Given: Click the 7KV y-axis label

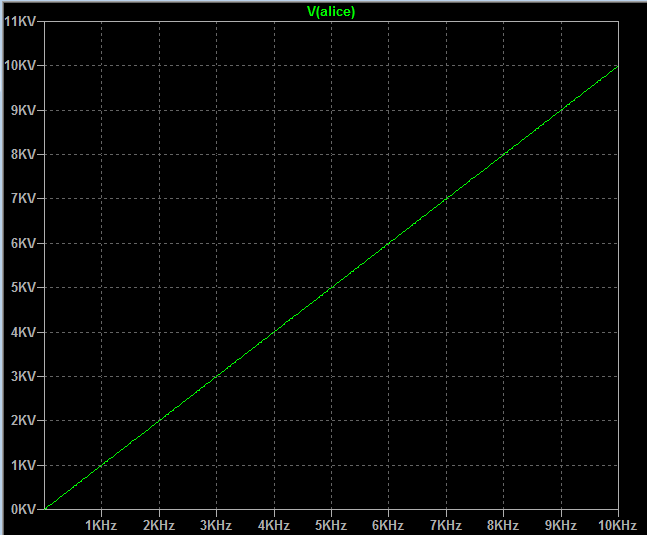Looking at the screenshot, I should click(24, 198).
